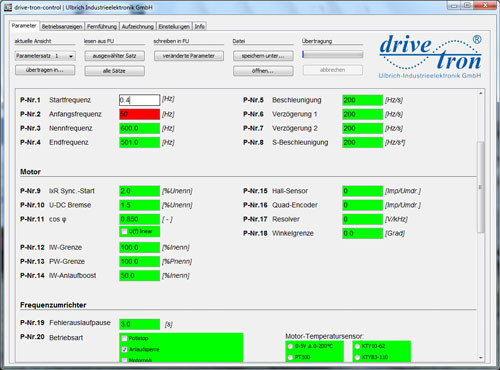Click the IW-Anlaufboost value field
Screen dimensions: 500x370
(139, 276)
